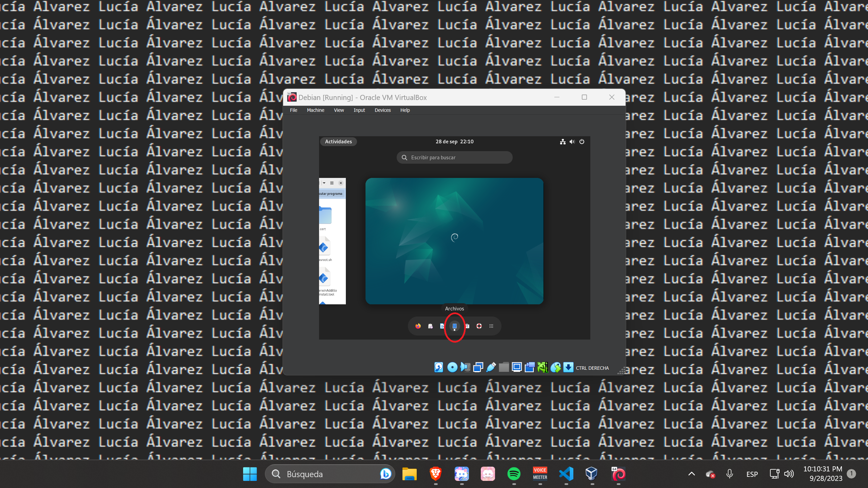Expand the Windows hidden tray icons chevron
The width and height of the screenshot is (868, 488).
click(692, 474)
